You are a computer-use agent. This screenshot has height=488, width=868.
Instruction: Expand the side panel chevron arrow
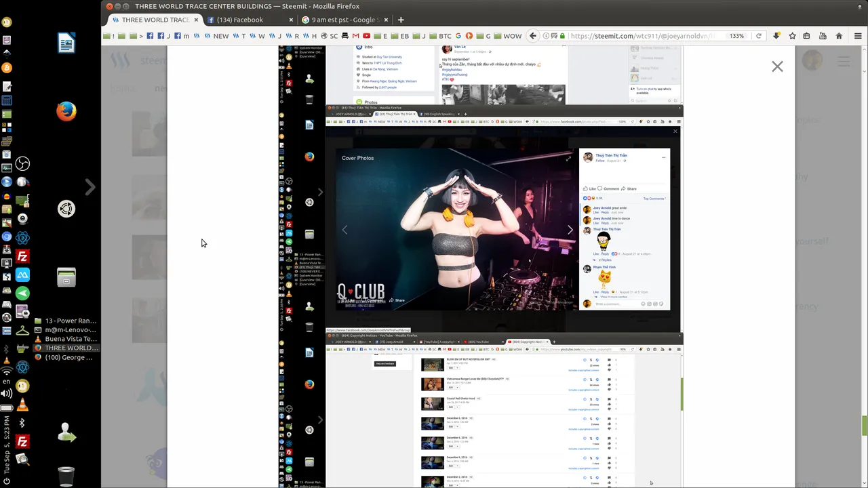point(90,186)
